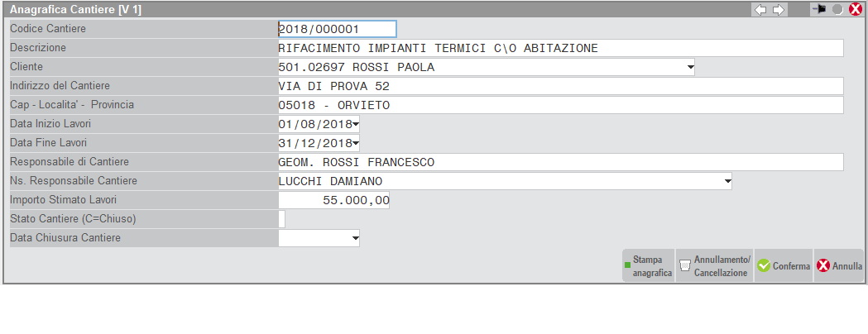Click the grey circle icon in the title bar
The width and height of the screenshot is (868, 334).
click(837, 10)
